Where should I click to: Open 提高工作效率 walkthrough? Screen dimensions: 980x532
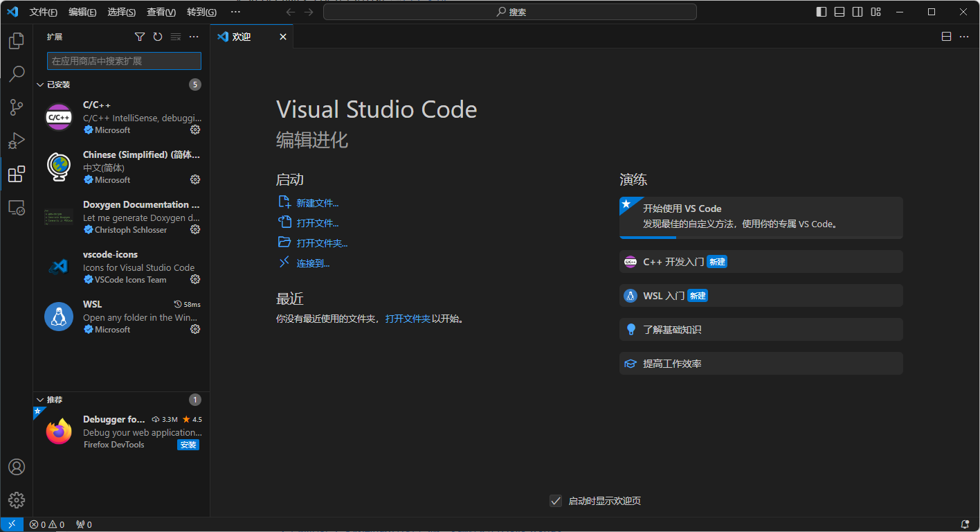point(761,363)
